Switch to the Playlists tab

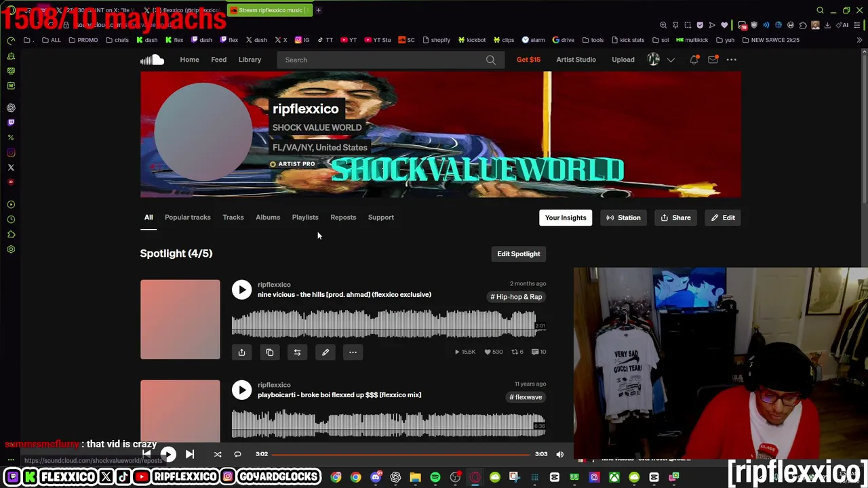coord(305,218)
